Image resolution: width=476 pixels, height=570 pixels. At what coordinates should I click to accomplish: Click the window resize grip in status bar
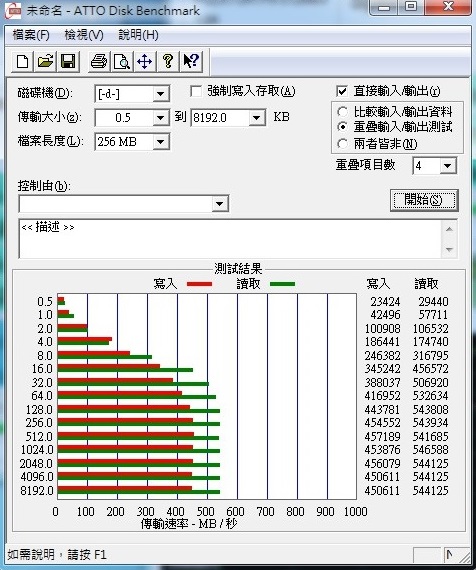[x=464, y=556]
